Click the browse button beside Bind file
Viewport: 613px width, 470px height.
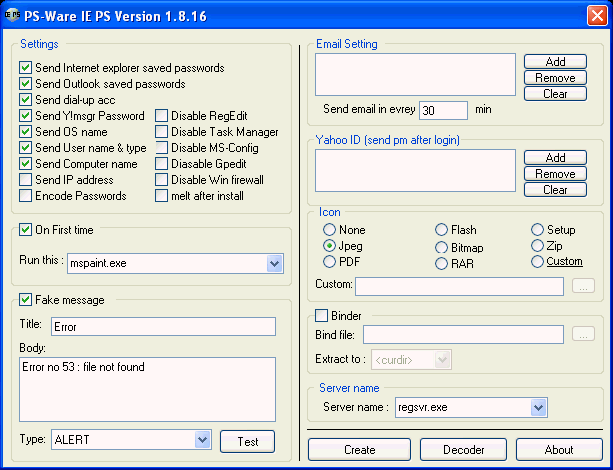click(584, 334)
